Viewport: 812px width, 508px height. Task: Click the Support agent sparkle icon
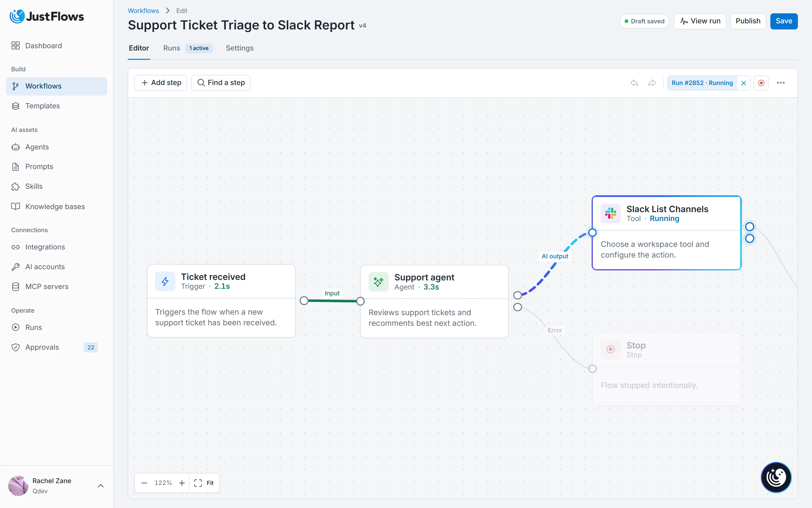(378, 282)
